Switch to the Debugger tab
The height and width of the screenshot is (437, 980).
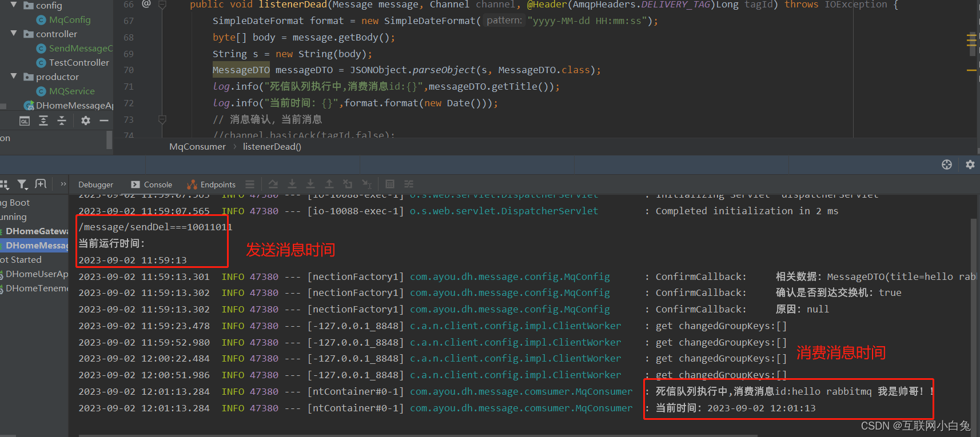(x=95, y=185)
